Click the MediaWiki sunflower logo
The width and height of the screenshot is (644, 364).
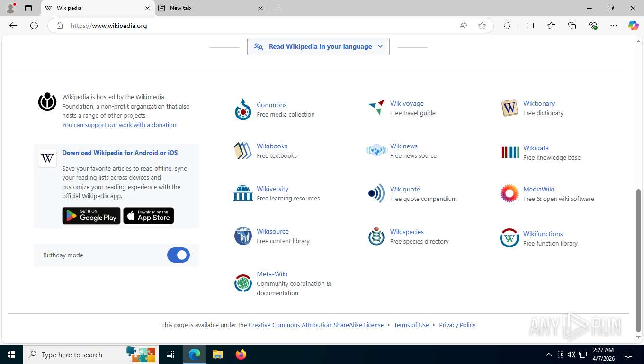[x=510, y=193]
